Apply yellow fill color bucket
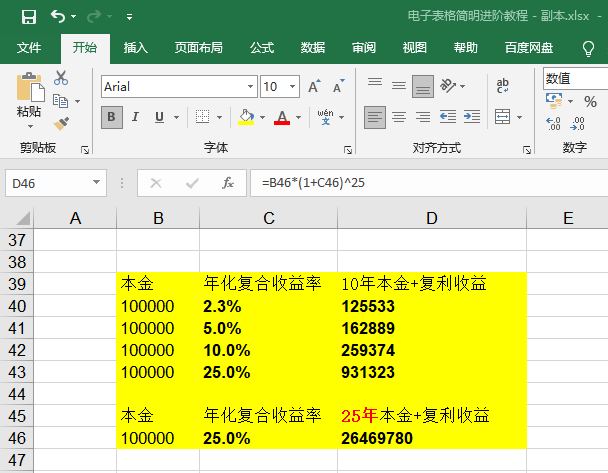608x473 pixels. tap(246, 117)
